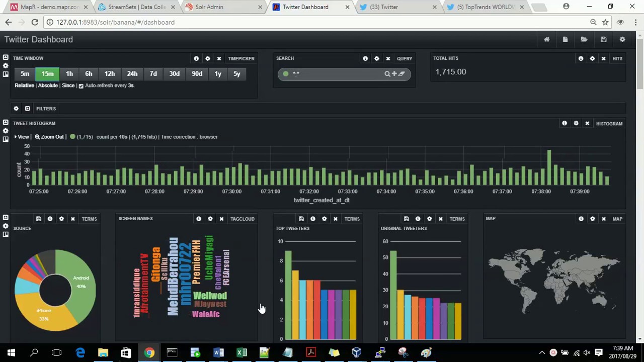The image size is (644, 362).
Task: Configure the Hits panel gear
Action: click(592, 58)
